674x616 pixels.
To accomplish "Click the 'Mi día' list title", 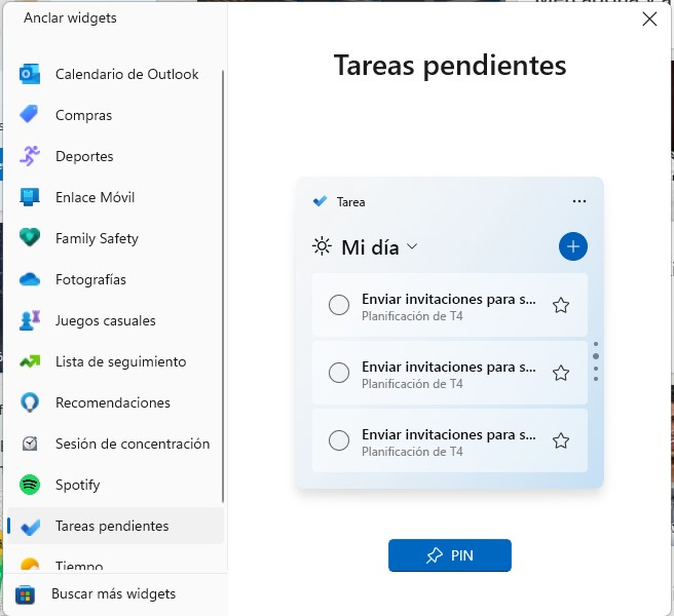I will point(370,247).
